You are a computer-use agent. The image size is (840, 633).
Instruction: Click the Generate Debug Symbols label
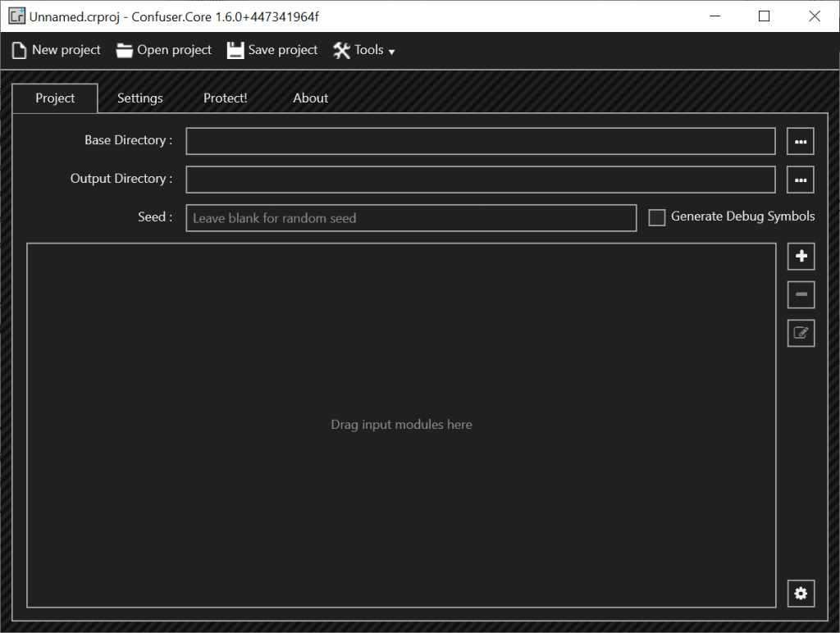742,216
